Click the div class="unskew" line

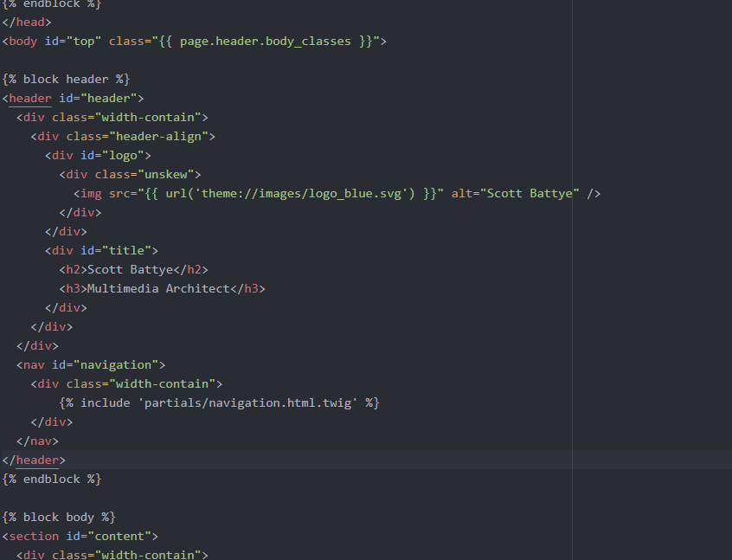click(131, 174)
